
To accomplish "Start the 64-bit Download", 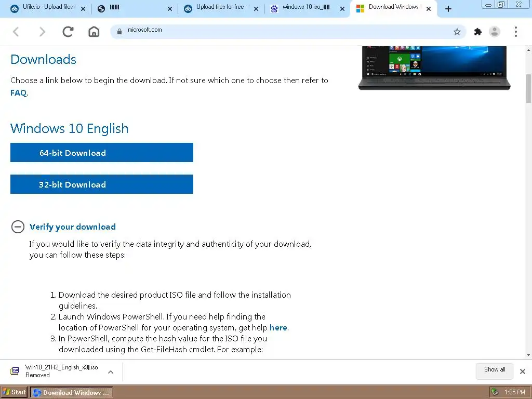I will pos(102,153).
